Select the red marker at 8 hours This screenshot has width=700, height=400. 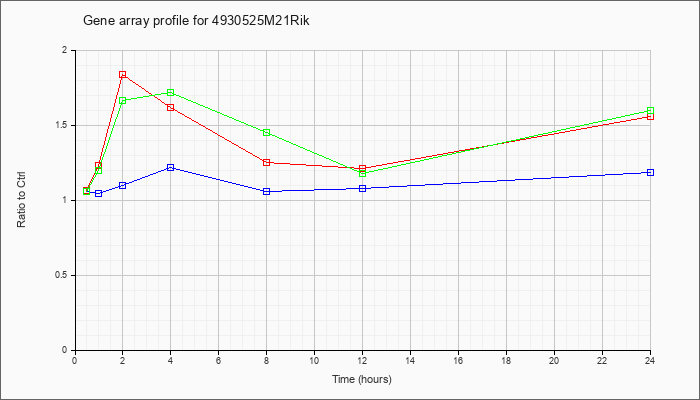point(267,162)
